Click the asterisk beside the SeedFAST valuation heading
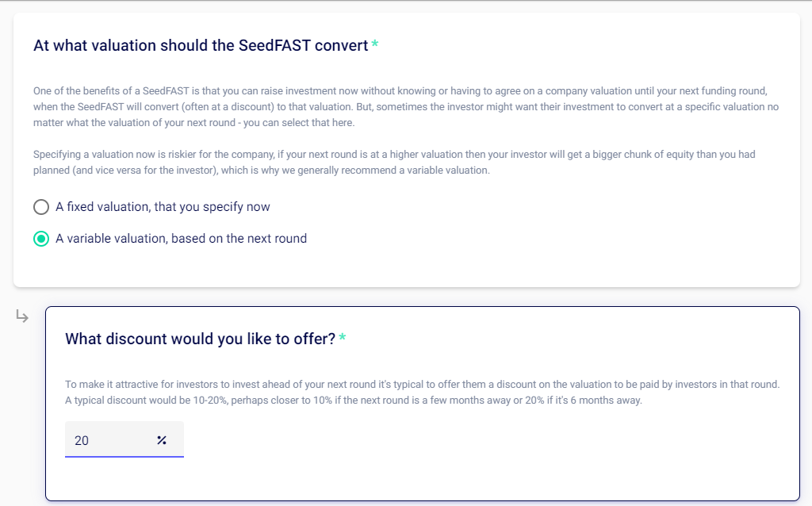This screenshot has height=506, width=812. (x=375, y=45)
